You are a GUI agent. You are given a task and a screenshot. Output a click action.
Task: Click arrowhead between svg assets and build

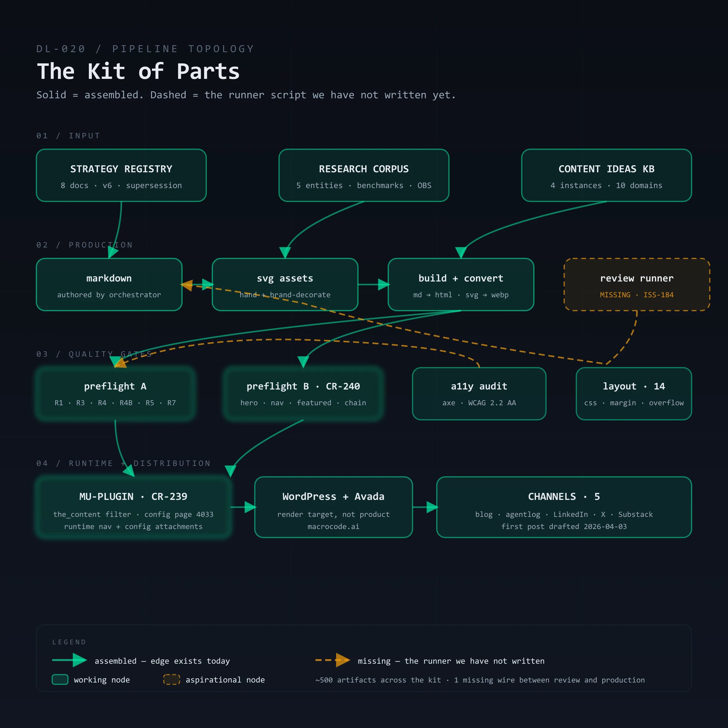pos(384,285)
